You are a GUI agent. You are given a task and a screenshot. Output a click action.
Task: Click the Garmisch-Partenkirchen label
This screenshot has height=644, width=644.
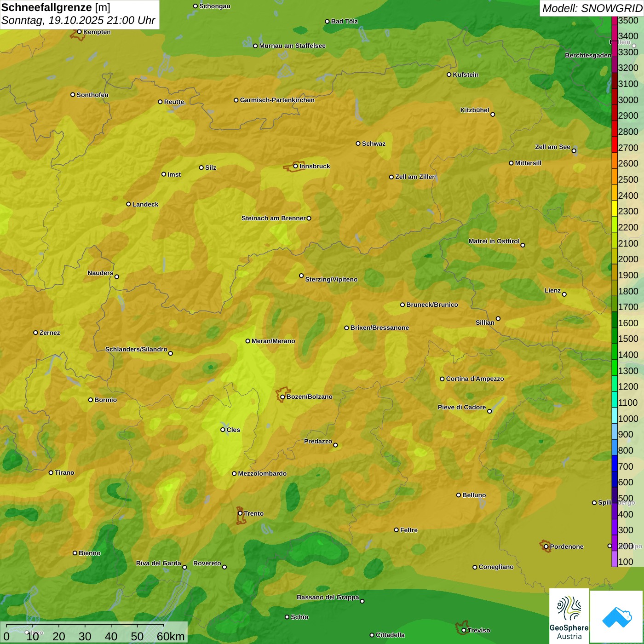click(x=277, y=100)
